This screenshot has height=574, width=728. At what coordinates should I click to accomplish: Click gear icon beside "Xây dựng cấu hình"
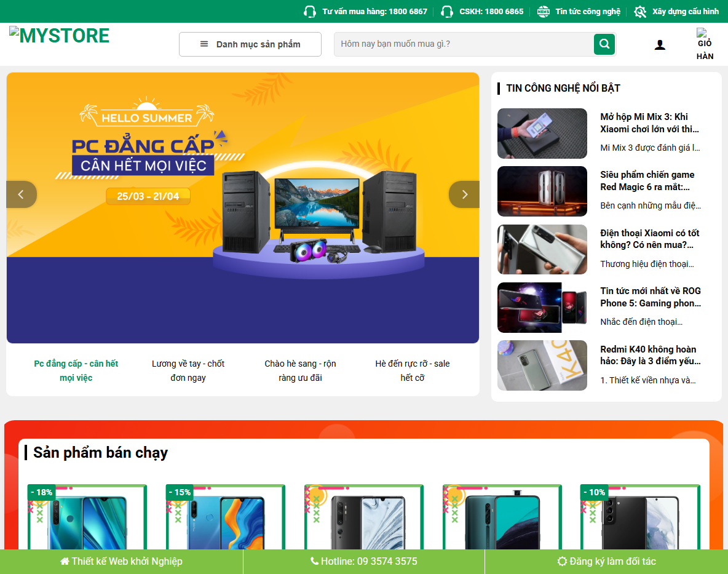[639, 11]
